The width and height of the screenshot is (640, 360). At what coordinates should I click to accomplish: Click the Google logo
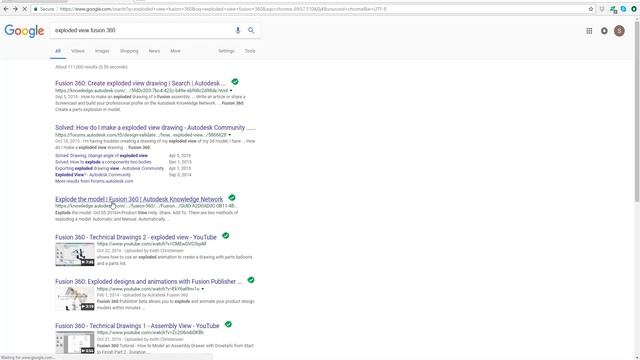(x=24, y=31)
